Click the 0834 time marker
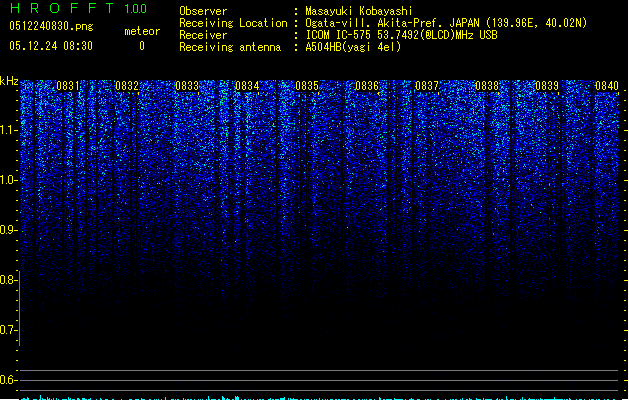This screenshot has width=629, height=400. pyautogui.click(x=247, y=86)
